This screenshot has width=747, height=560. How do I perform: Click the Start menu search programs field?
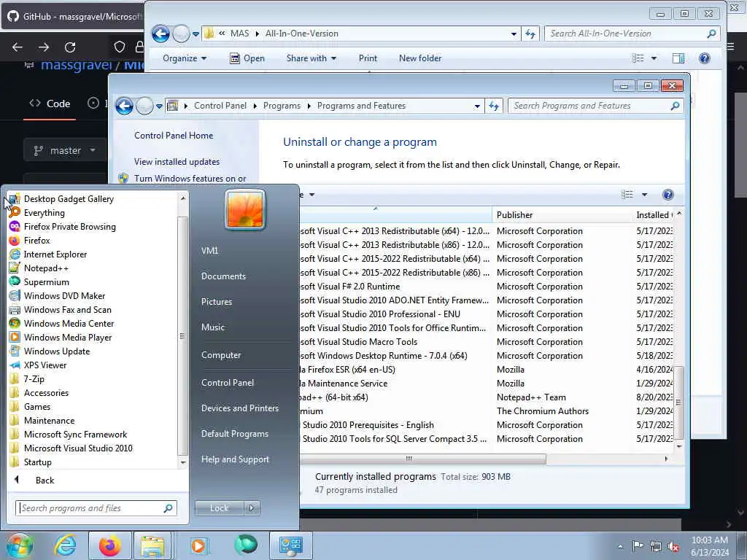(96, 508)
